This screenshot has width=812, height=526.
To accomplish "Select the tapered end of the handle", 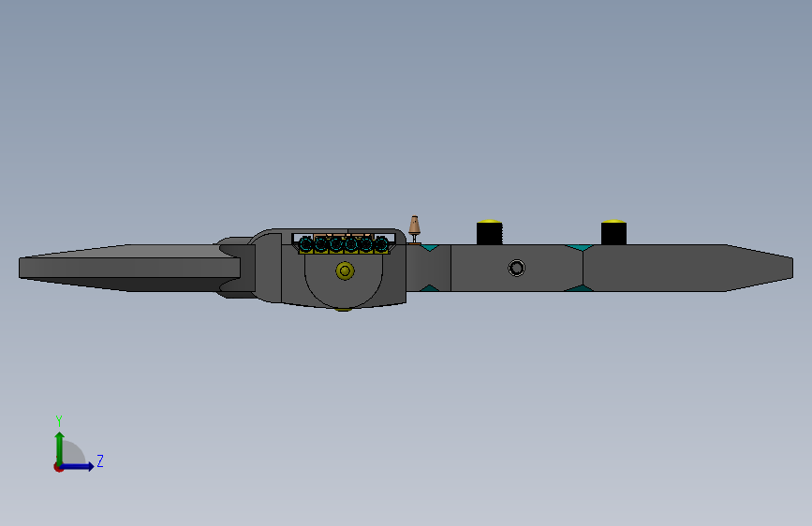I will coord(760,269).
